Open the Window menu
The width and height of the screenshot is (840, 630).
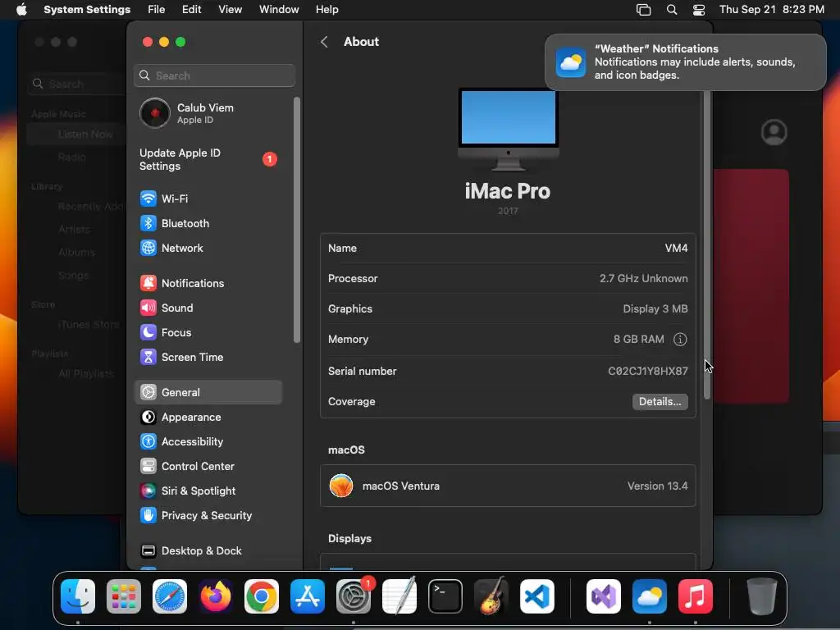click(279, 10)
